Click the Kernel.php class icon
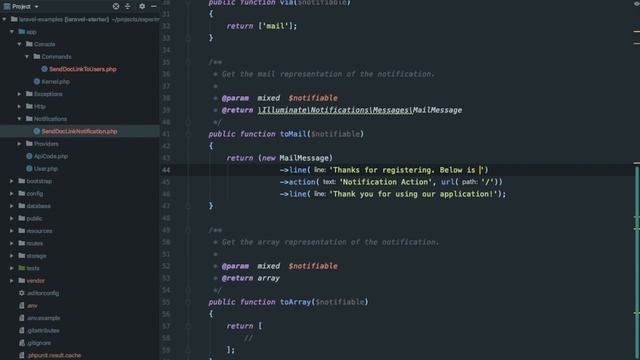This screenshot has width=640, height=360. point(37,82)
